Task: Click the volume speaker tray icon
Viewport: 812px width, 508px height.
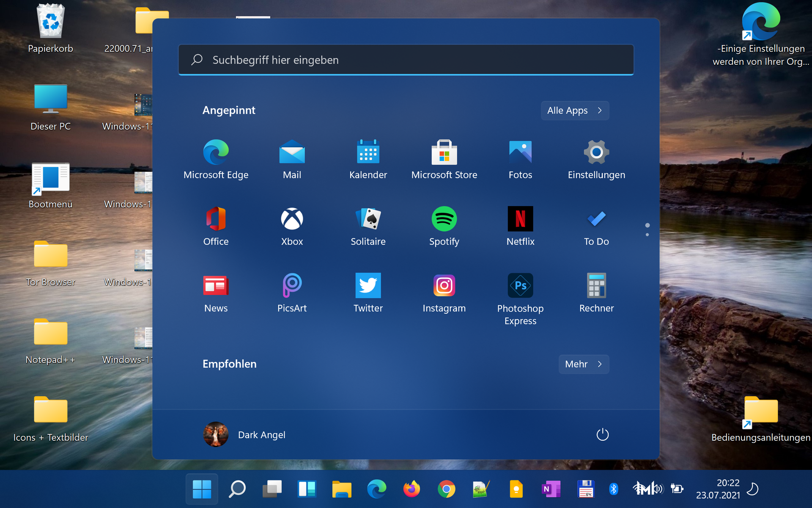Action: pos(658,489)
